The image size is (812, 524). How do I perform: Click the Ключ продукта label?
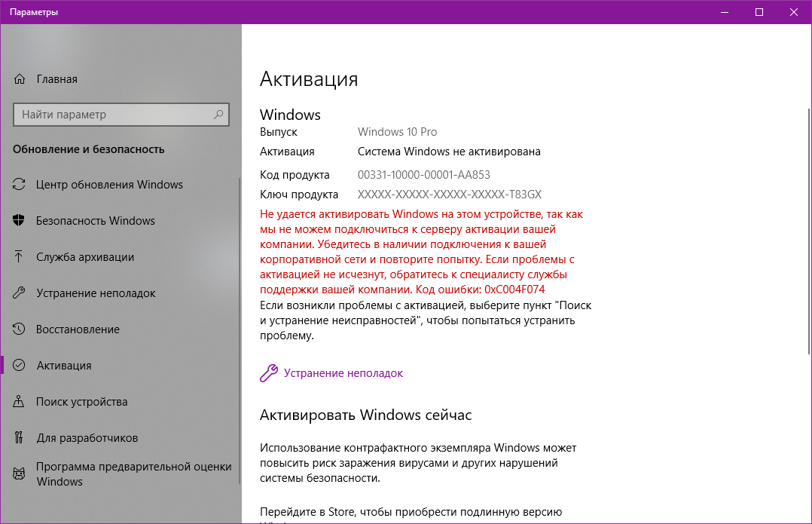click(x=299, y=195)
